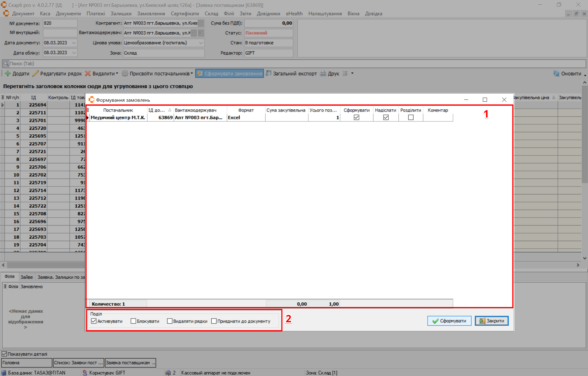The image size is (588, 376).
Task: Uncheck the Активувати checkbox
Action: (94, 321)
